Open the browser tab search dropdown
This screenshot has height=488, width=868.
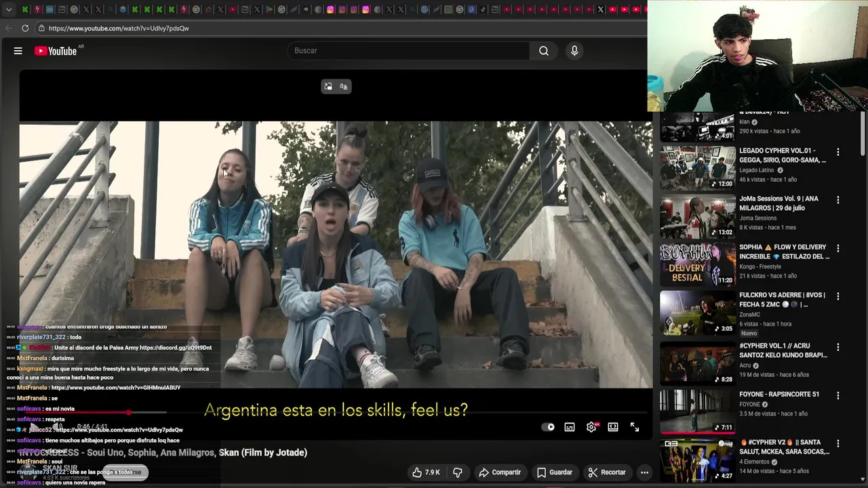pos(9,9)
